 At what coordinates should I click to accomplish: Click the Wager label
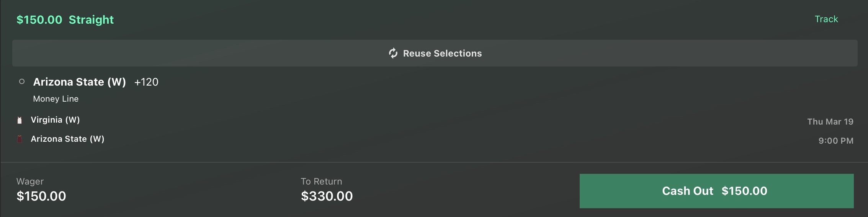[x=30, y=181]
